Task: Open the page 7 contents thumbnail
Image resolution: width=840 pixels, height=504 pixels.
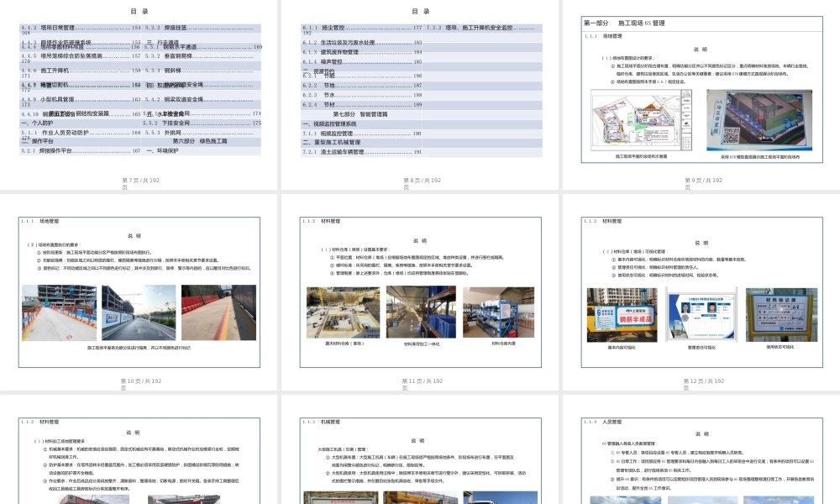Action: pyautogui.click(x=139, y=95)
